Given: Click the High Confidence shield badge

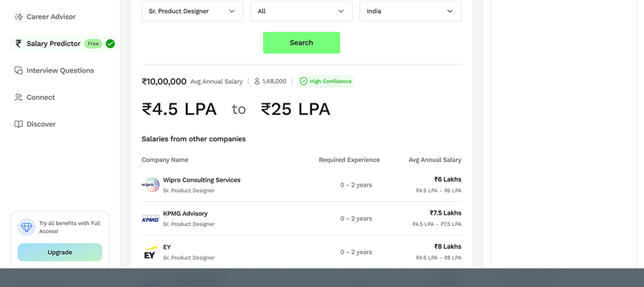Looking at the screenshot, I should 326,81.
